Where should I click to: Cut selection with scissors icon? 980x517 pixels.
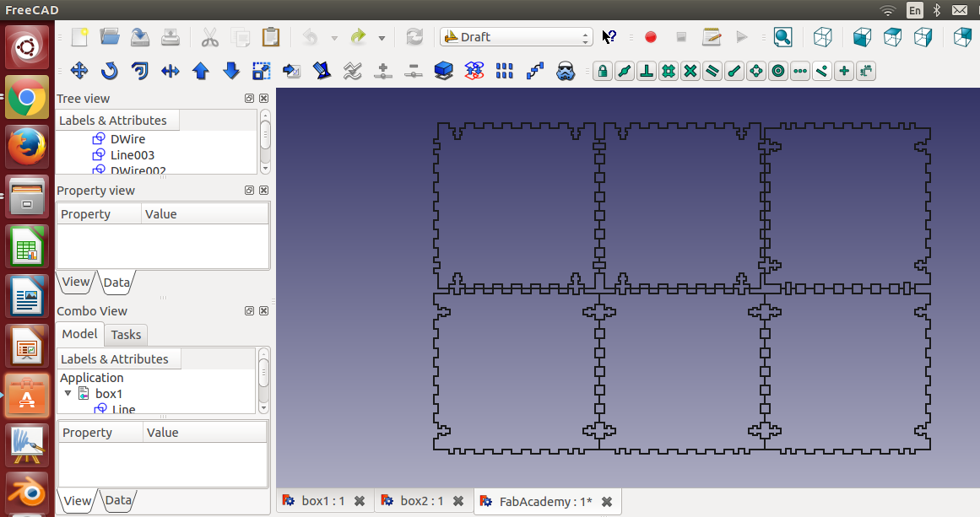click(210, 37)
